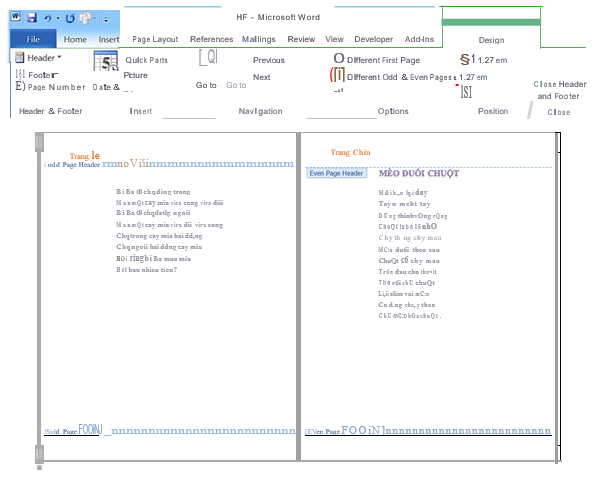The image size is (604, 483).
Task: Go to the Previous header section
Action: 268,60
